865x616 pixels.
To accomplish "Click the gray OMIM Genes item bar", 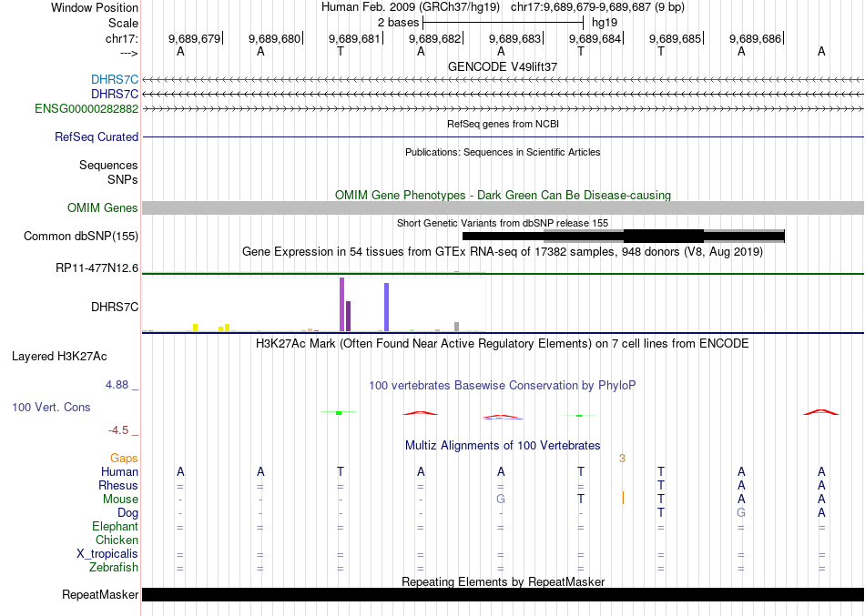I will [x=503, y=207].
